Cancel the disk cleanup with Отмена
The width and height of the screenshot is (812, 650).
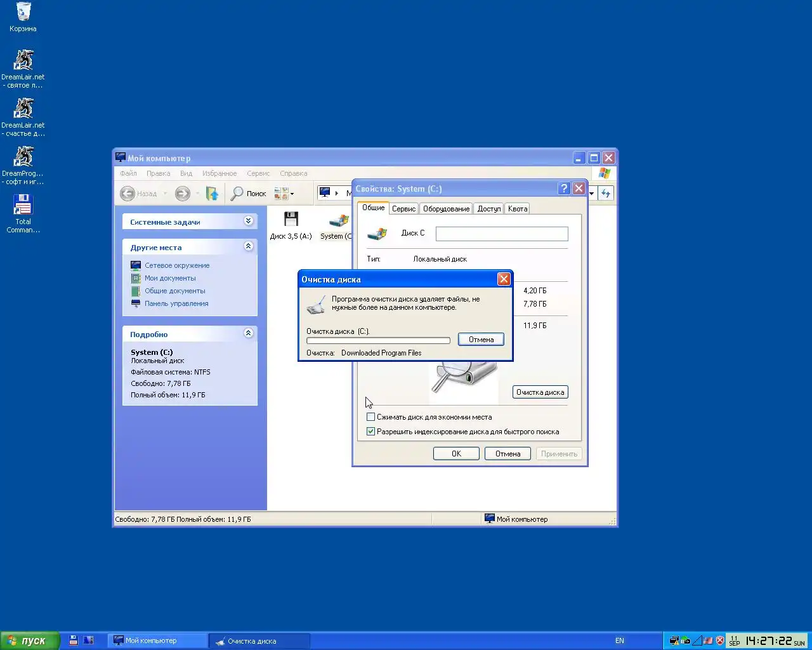(481, 340)
